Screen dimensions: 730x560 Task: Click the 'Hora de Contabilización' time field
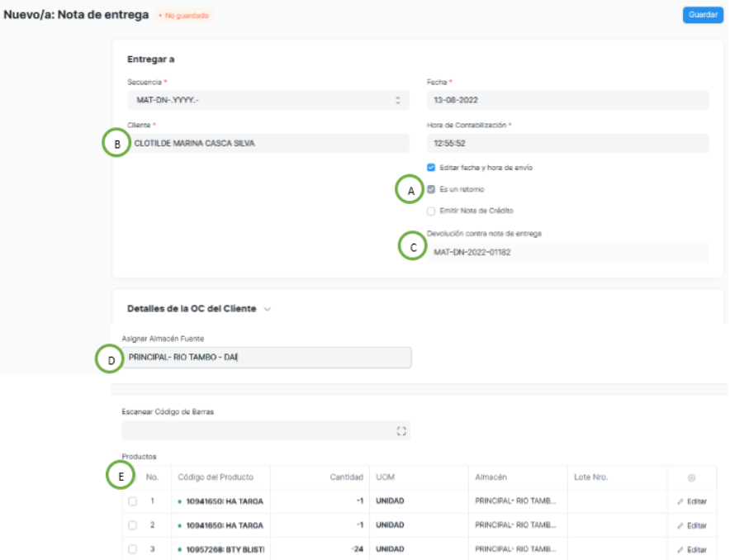tap(567, 143)
